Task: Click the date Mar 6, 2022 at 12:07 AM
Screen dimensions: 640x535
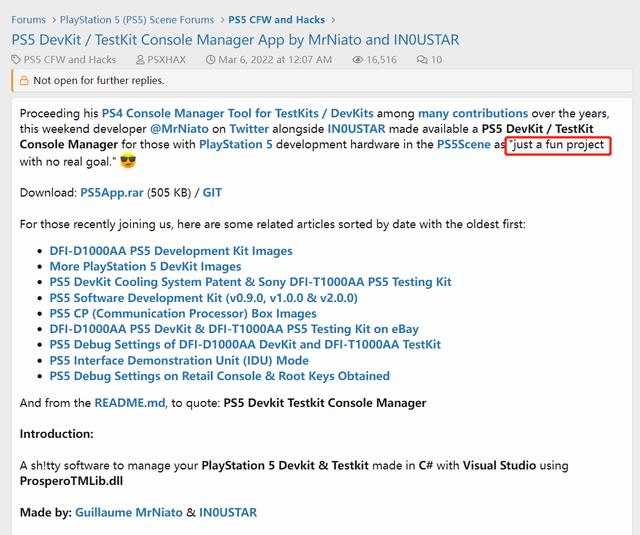Action: pyautogui.click(x=275, y=60)
